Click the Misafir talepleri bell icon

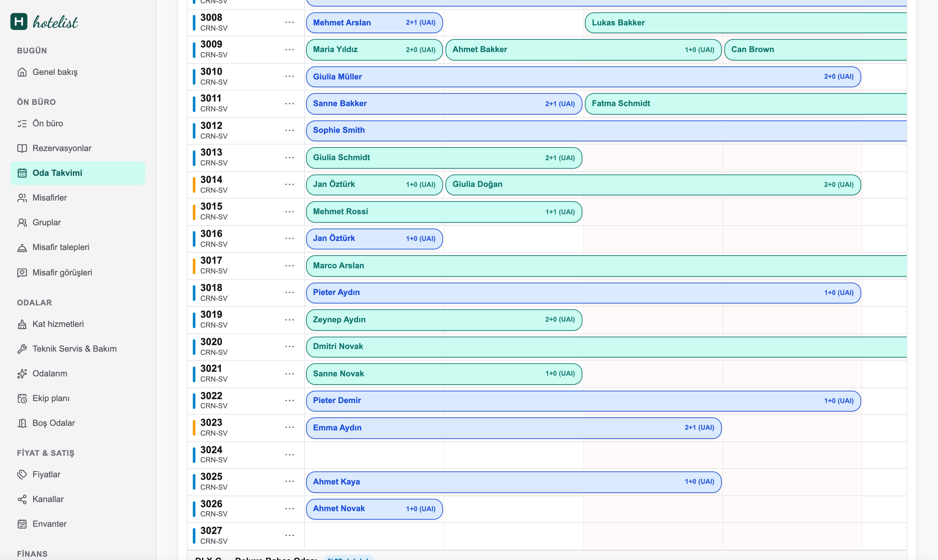22,247
